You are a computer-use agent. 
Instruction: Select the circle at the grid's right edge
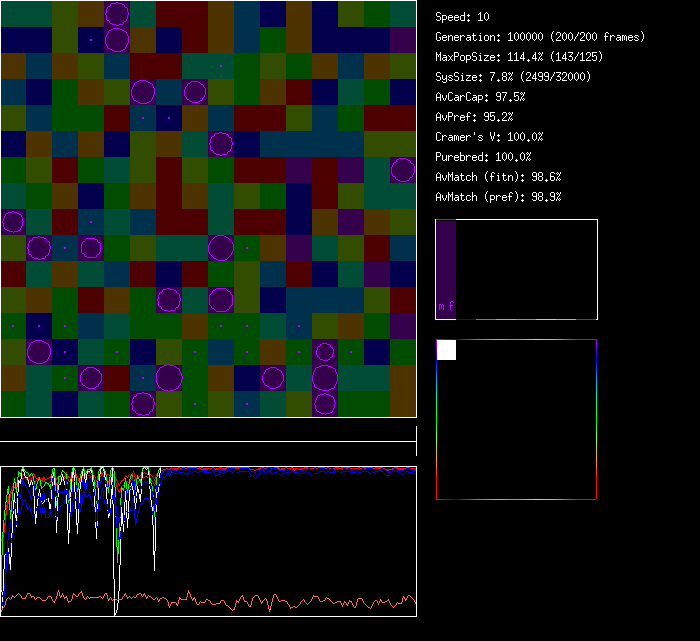403,170
